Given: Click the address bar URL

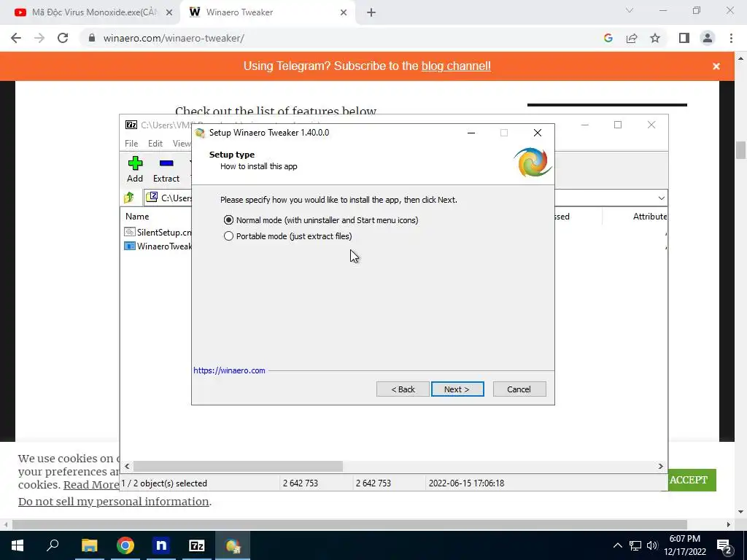Looking at the screenshot, I should 174,38.
